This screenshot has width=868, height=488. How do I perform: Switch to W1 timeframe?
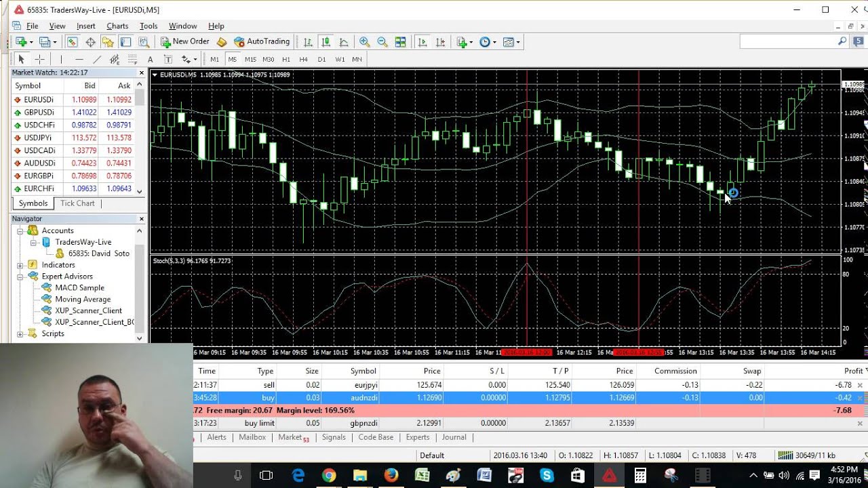[340, 59]
